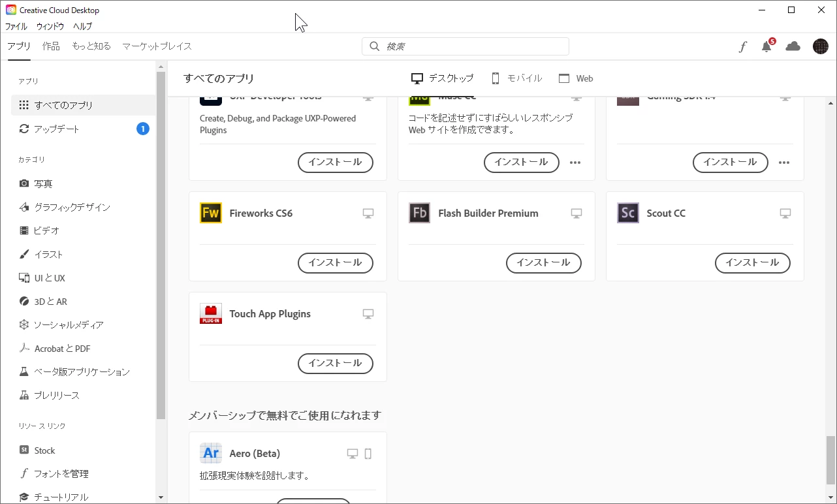Viewport: 837px width, 504px height.
Task: Open the user profile avatar
Action: [x=821, y=46]
